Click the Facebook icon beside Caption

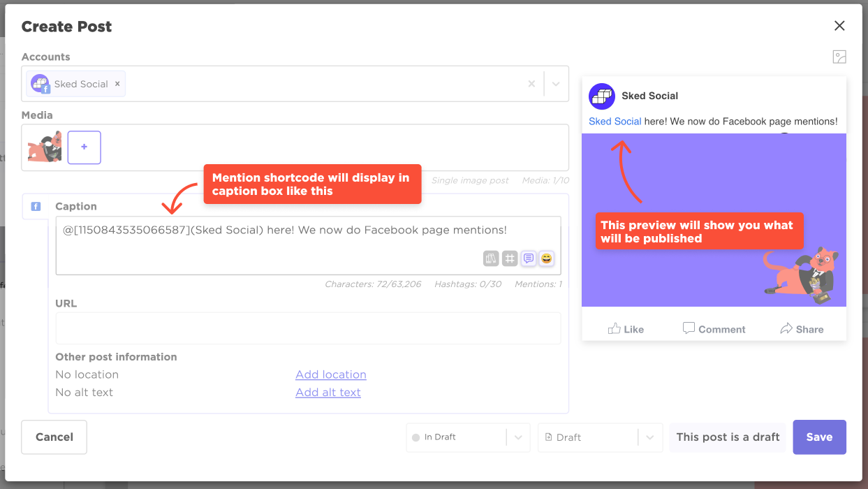(x=36, y=206)
